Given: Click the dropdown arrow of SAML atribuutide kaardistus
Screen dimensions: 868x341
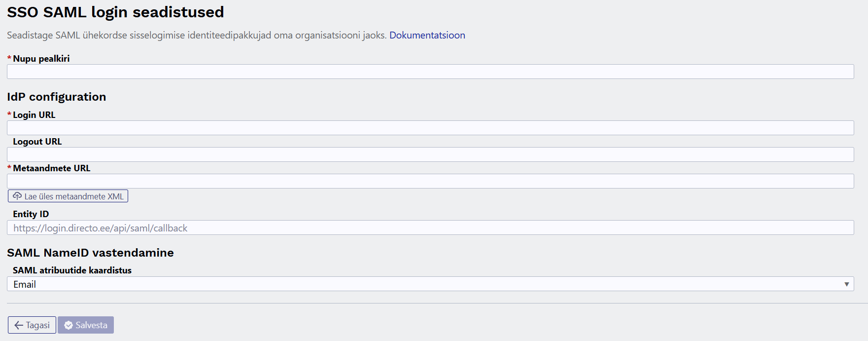Looking at the screenshot, I should coord(846,284).
